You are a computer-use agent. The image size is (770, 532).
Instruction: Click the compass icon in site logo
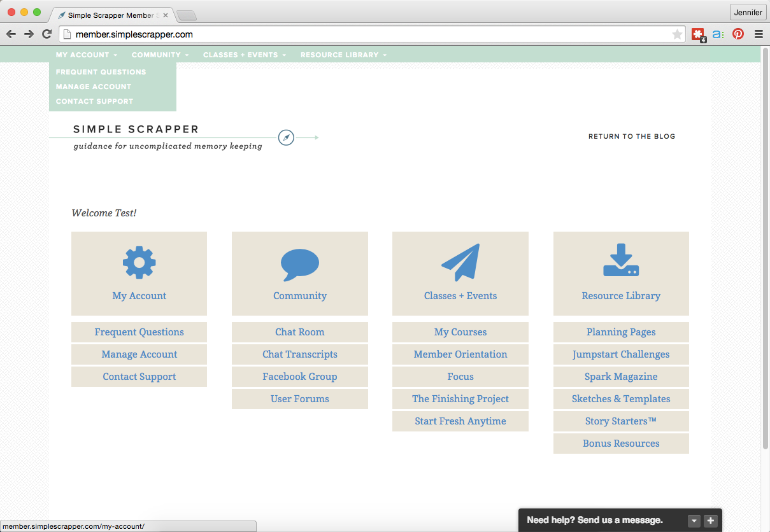286,137
